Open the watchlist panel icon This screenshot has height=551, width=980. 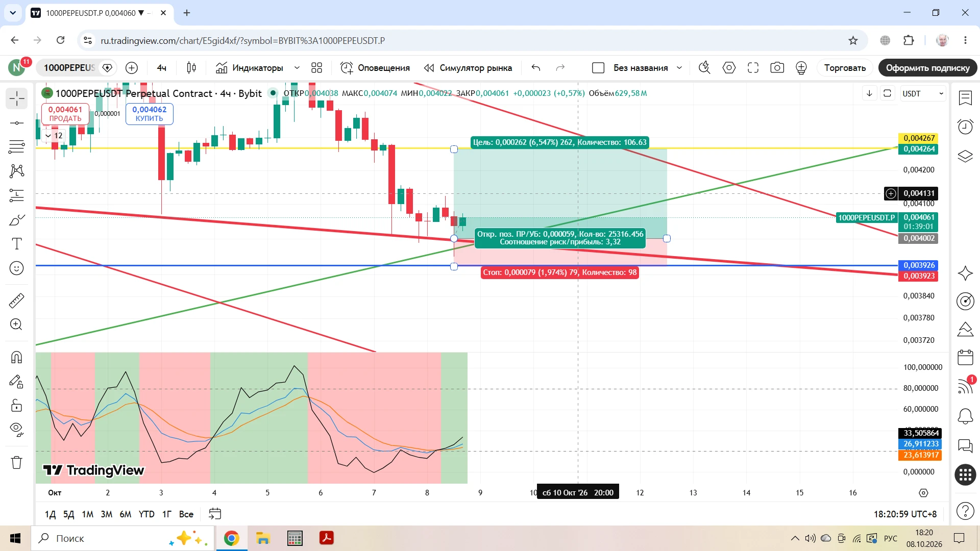click(x=965, y=98)
